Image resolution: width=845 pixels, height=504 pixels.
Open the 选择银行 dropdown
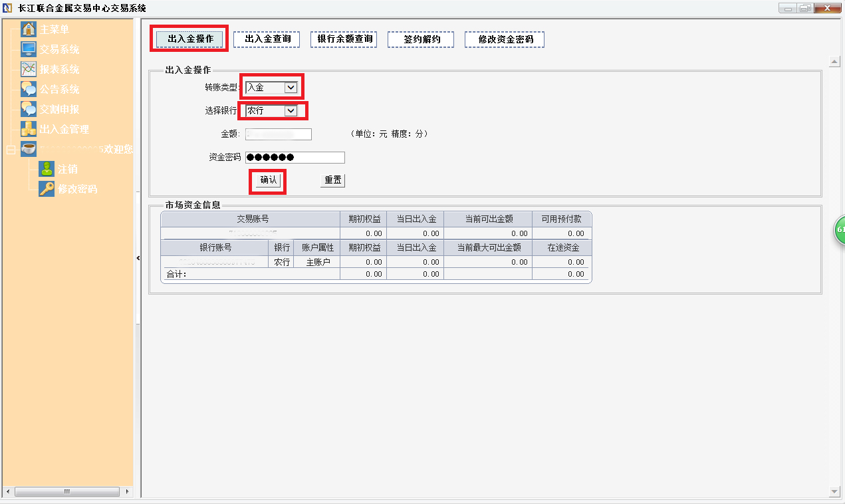[x=290, y=111]
